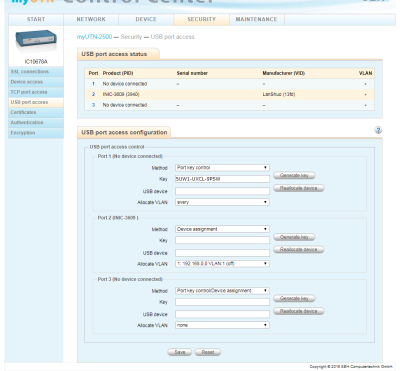This screenshot has height=371, width=400.
Task: Select USB port access in sidebar
Action: [36, 102]
